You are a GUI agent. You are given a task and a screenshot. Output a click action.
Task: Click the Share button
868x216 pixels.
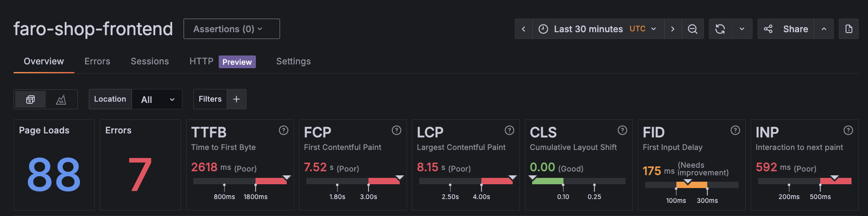click(x=786, y=29)
